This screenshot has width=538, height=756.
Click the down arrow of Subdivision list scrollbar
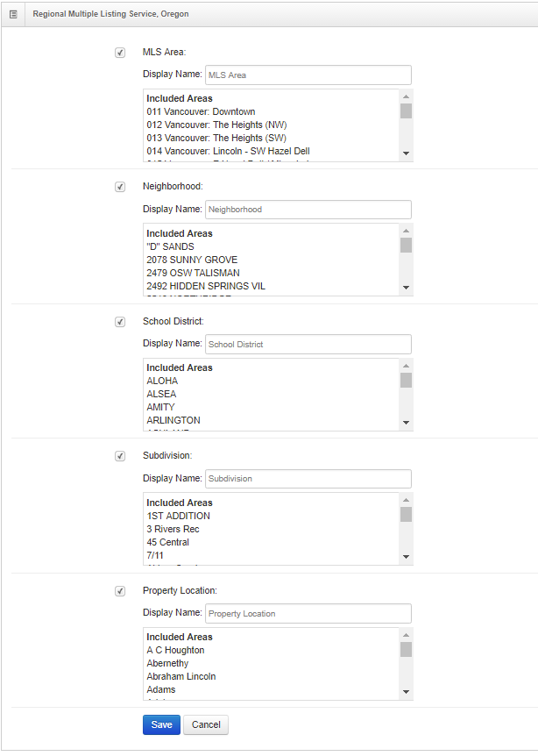coord(406,557)
